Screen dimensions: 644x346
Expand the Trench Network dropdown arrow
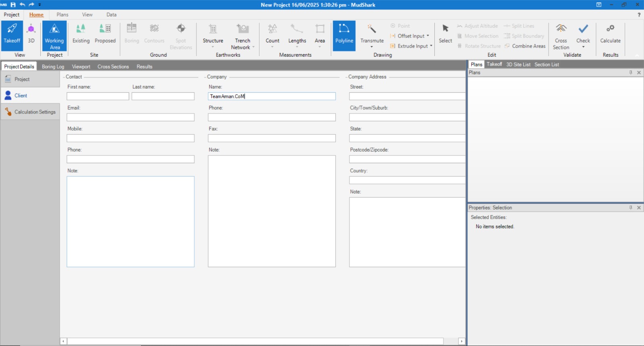coord(254,47)
